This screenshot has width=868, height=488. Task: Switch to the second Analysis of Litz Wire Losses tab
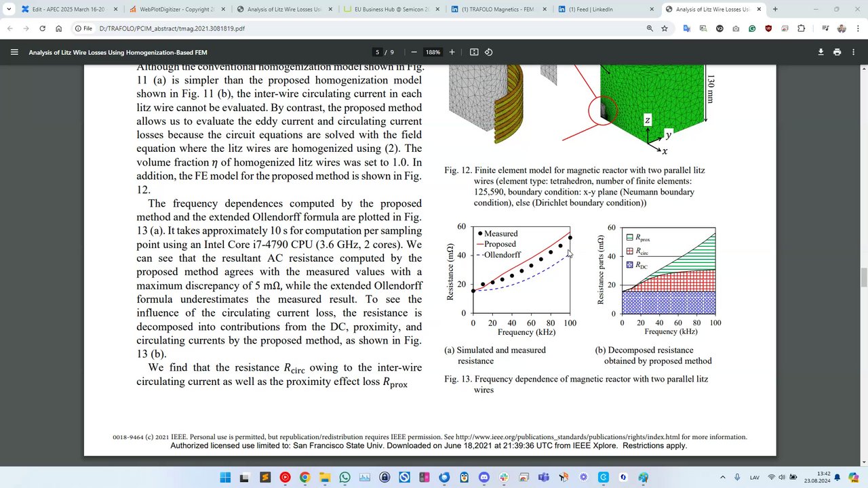click(x=712, y=9)
